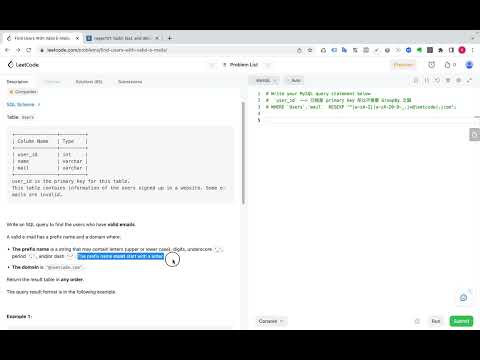Close the 'Find Users With Valid E-mails' tab
This screenshot has width=480, height=360.
click(77, 38)
